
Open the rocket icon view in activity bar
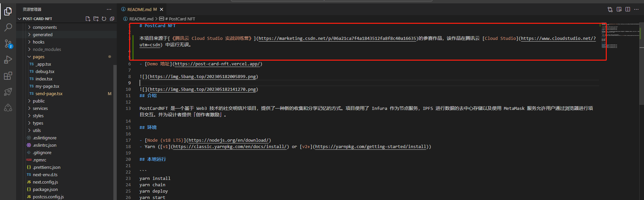pyautogui.click(x=8, y=92)
